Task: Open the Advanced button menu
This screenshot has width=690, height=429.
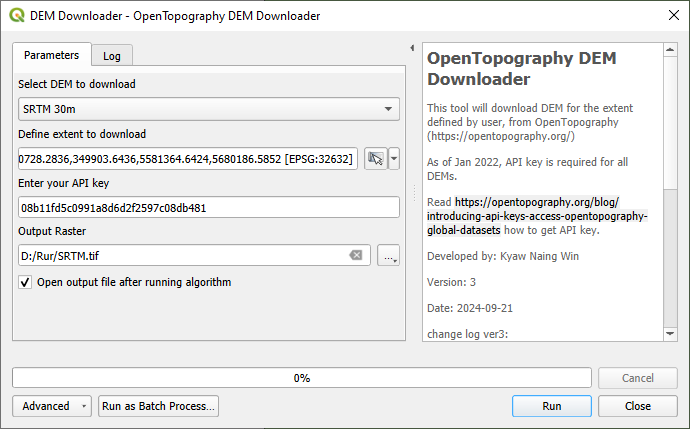Action: [52, 406]
